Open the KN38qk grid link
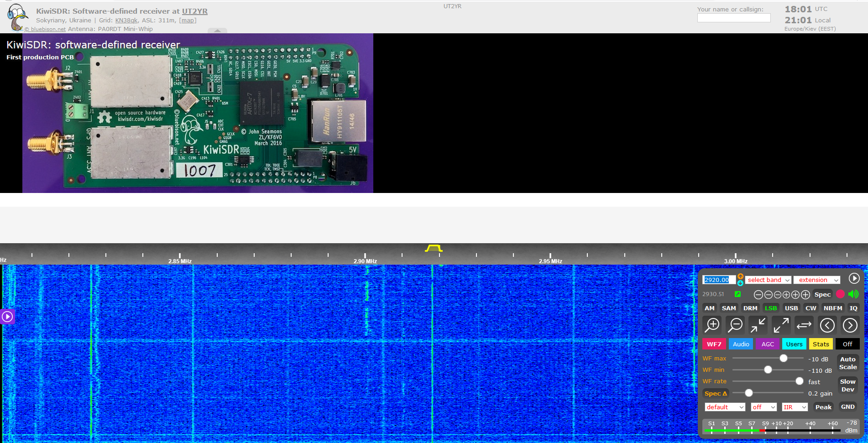Image resolution: width=868 pixels, height=443 pixels. click(x=126, y=20)
